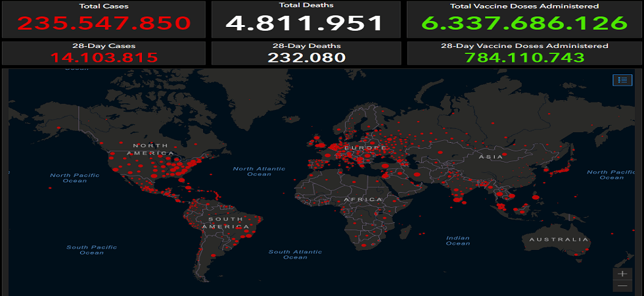Click the South Pacific Ocean label
This screenshot has height=296, width=644.
(x=91, y=250)
